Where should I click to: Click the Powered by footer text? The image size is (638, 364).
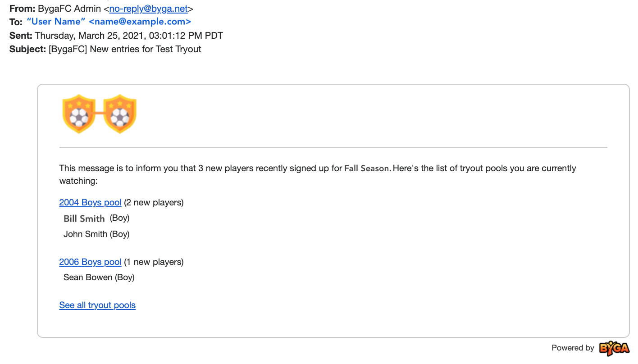tap(573, 348)
